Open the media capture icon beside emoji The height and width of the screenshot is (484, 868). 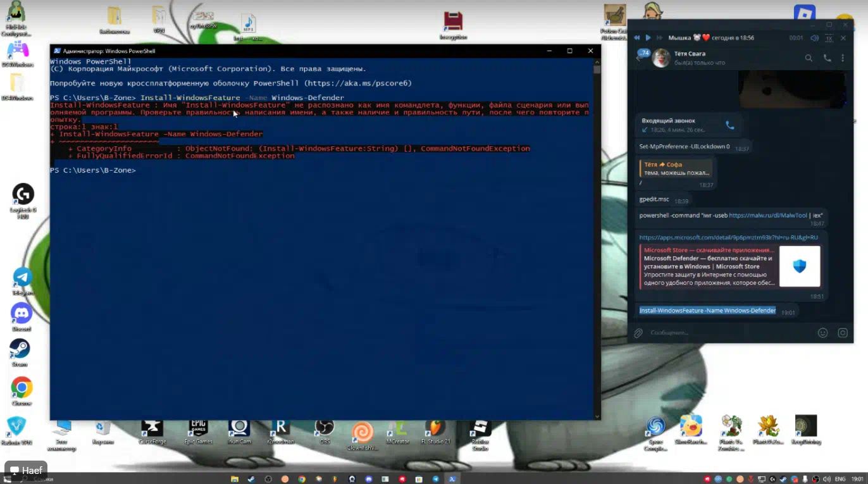[x=843, y=333]
